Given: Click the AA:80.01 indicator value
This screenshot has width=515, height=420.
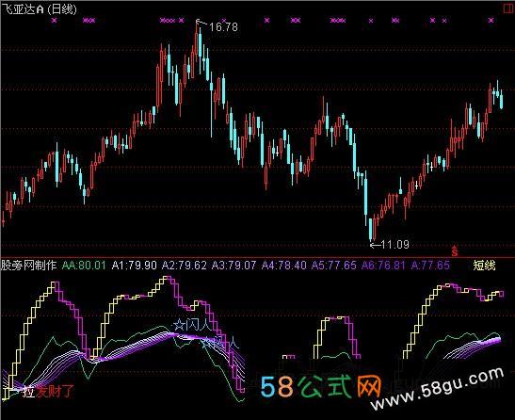Looking at the screenshot, I should coord(84,265).
